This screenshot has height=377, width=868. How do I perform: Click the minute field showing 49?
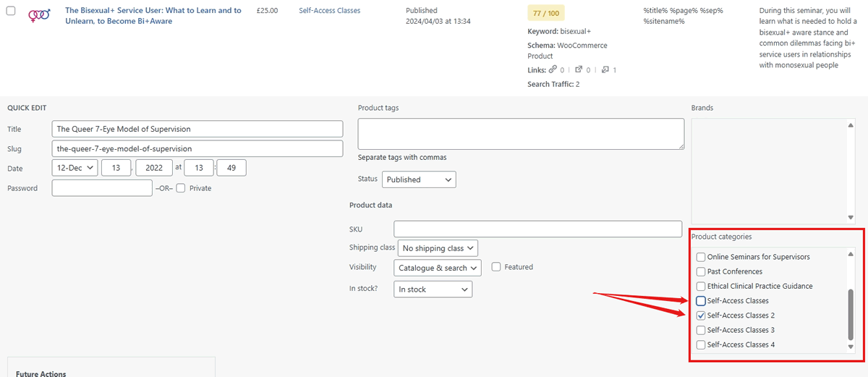pyautogui.click(x=231, y=168)
